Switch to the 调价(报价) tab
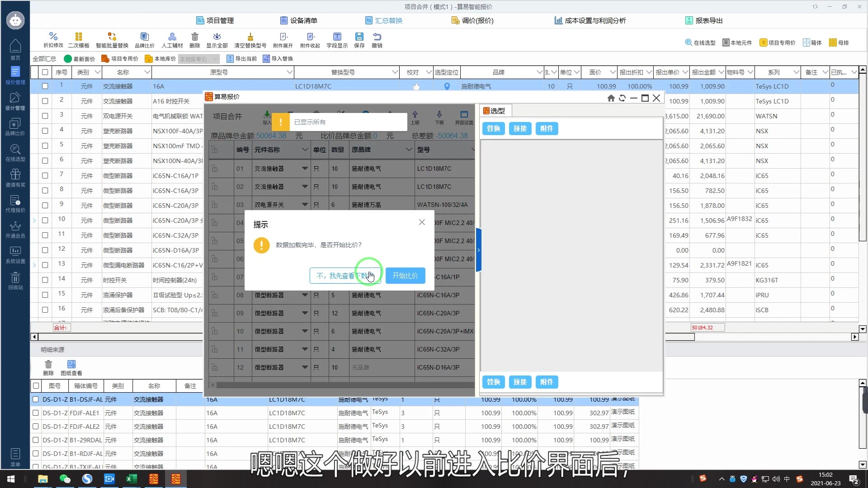 472,20
